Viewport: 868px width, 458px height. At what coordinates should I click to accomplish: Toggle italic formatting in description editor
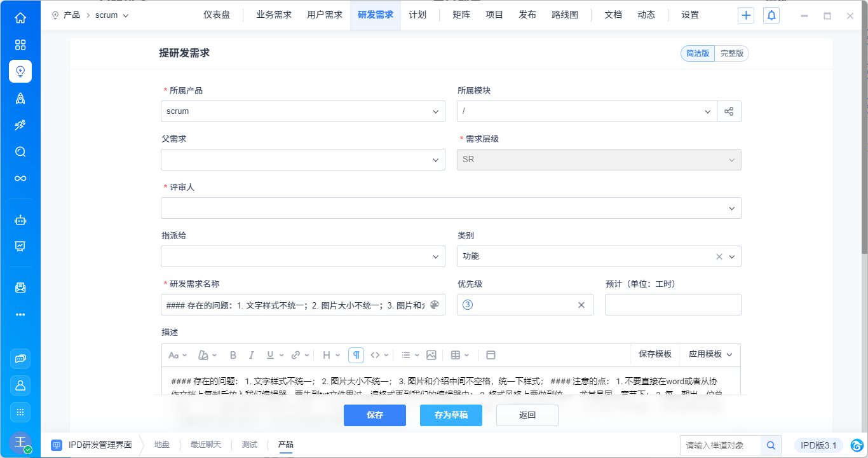coord(252,355)
